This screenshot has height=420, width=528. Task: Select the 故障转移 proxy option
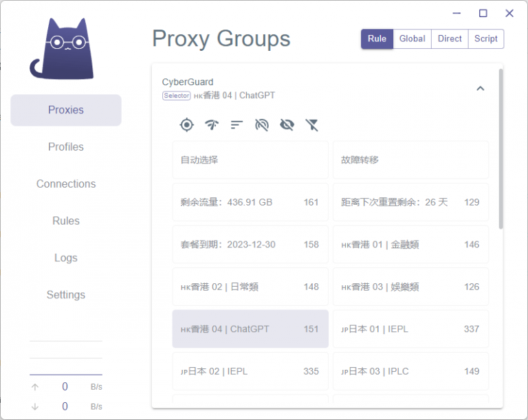click(x=410, y=160)
